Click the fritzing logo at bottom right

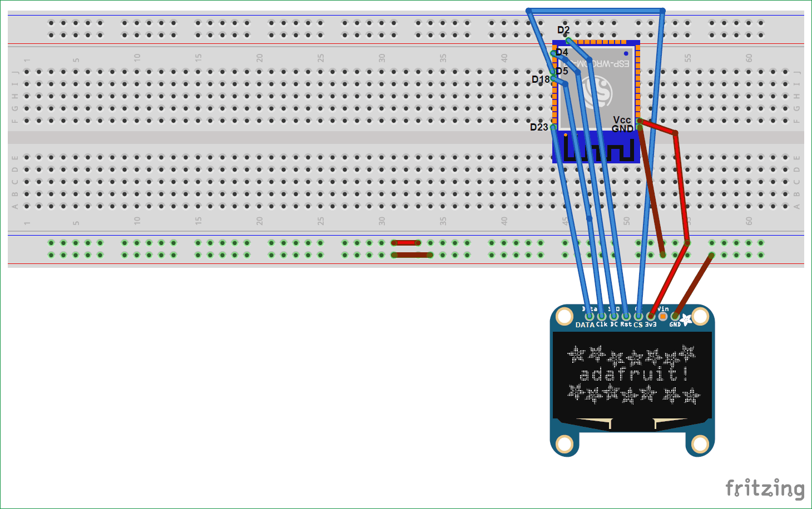point(765,489)
